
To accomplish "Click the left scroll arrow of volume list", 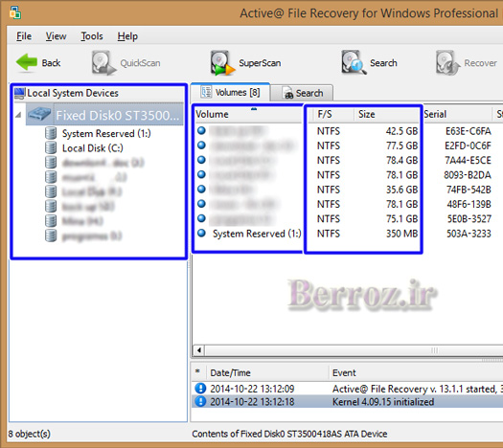I will point(199,350).
